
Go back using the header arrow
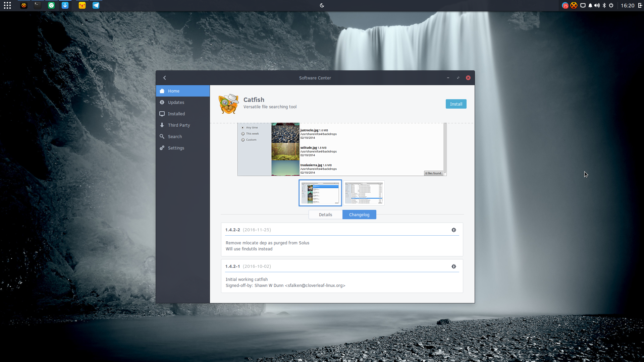point(165,78)
